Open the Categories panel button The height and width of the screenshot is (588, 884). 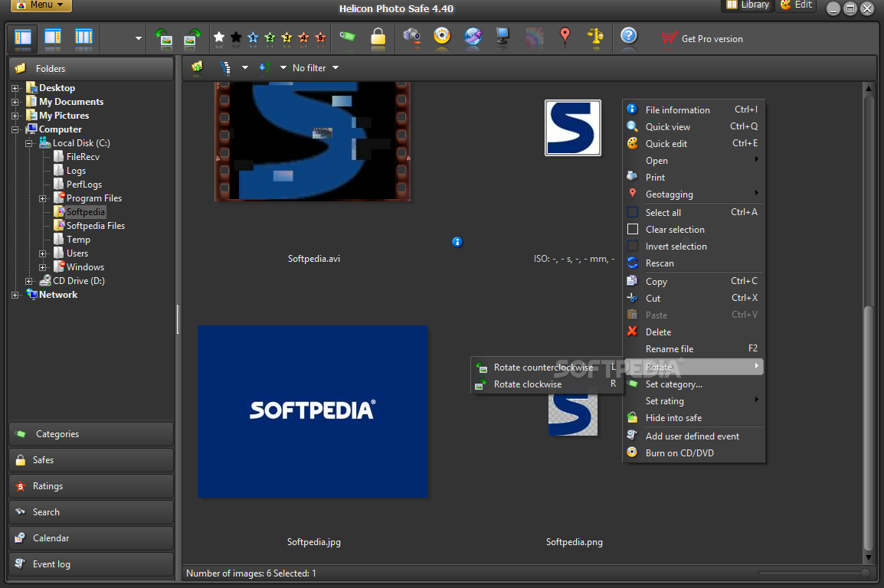(x=90, y=434)
